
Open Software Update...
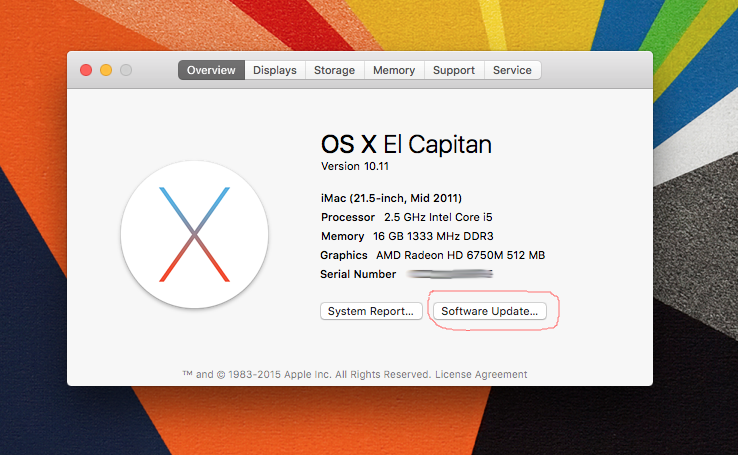click(489, 311)
